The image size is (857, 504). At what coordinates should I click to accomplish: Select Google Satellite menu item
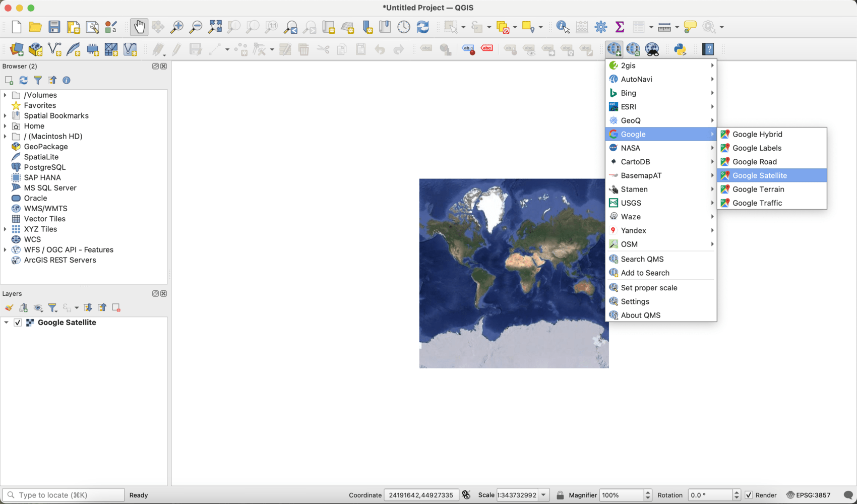tap(772, 175)
